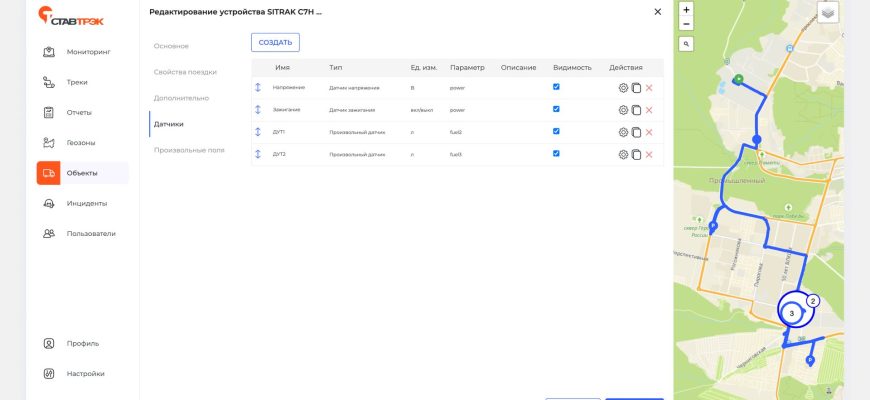The height and width of the screenshot is (400, 870).
Task: Zoom out on the map
Action: coord(685,23)
